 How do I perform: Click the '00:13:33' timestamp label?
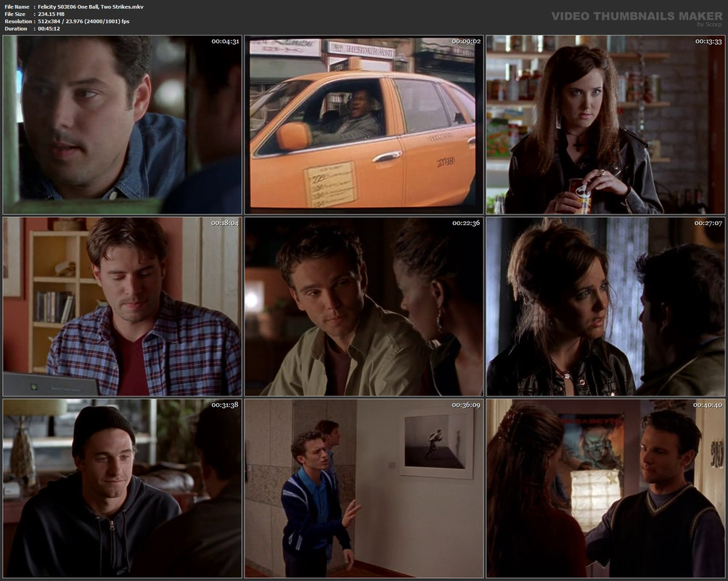point(708,41)
